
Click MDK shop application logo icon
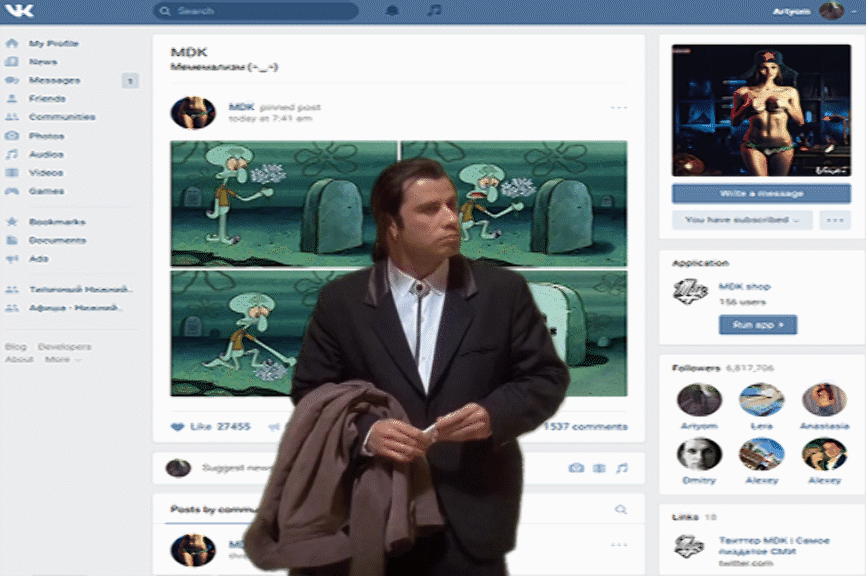pyautogui.click(x=690, y=292)
